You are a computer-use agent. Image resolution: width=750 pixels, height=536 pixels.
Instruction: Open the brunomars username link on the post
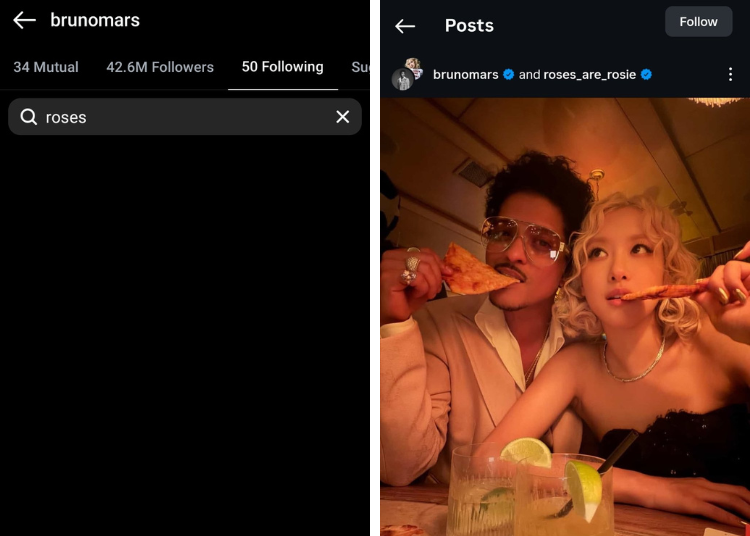[465, 75]
